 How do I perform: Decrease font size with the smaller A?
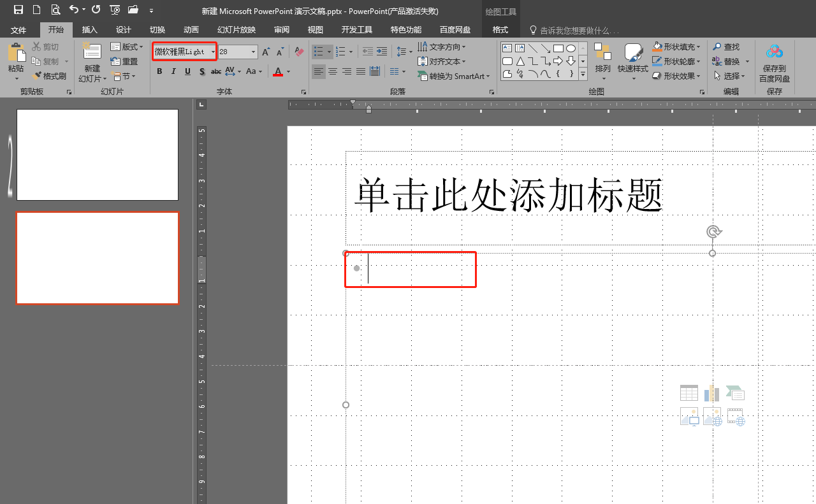point(280,52)
